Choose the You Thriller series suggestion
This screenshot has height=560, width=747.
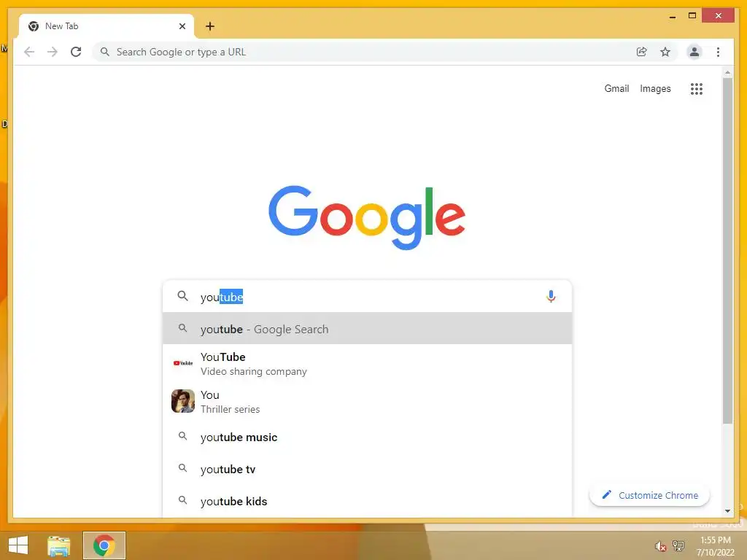[x=367, y=402]
